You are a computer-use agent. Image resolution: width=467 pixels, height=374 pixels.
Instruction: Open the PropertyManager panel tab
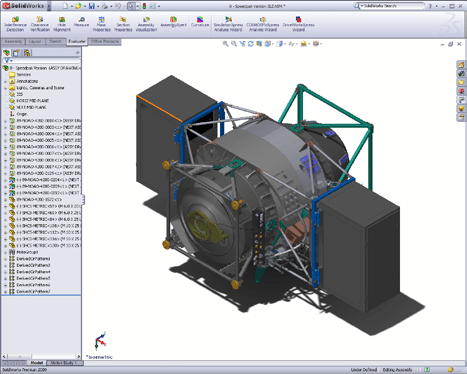click(x=17, y=53)
